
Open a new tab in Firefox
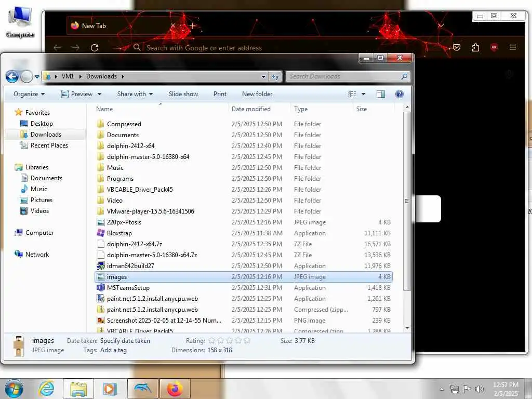coord(193,26)
